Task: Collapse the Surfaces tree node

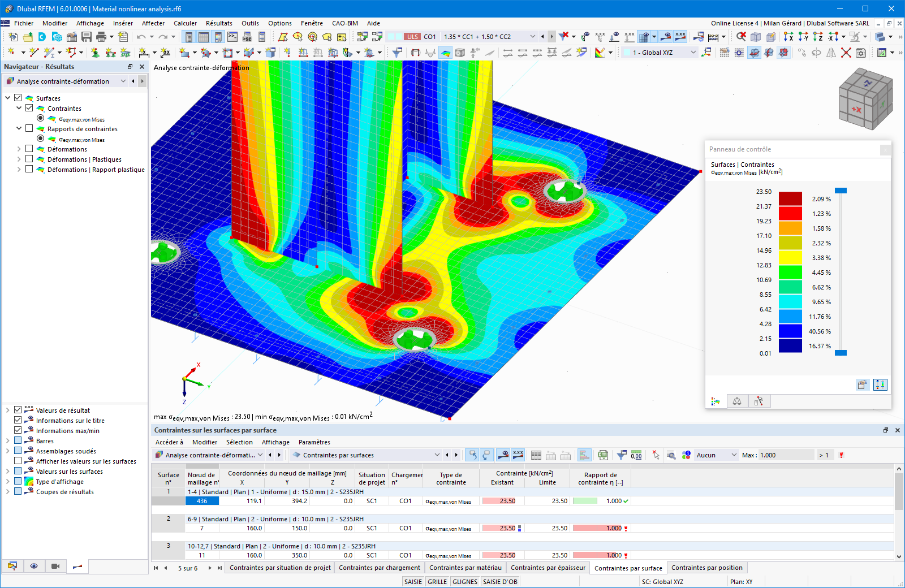Action: coord(8,98)
